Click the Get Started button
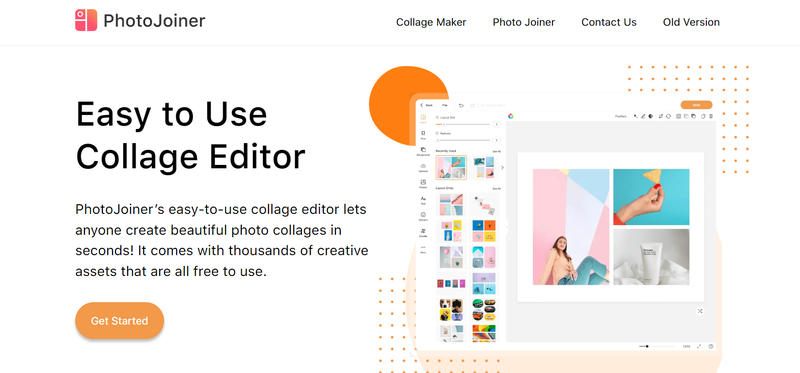800x373 pixels. pos(119,321)
